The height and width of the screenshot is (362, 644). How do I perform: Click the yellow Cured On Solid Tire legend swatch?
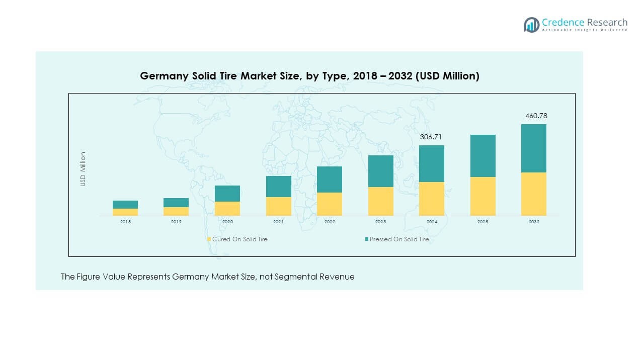(x=209, y=239)
